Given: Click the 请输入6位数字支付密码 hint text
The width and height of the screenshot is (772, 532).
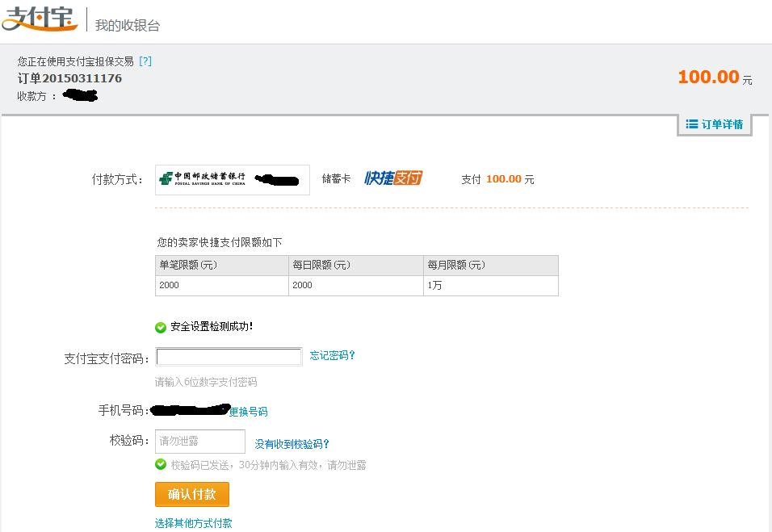Looking at the screenshot, I should click(206, 382).
